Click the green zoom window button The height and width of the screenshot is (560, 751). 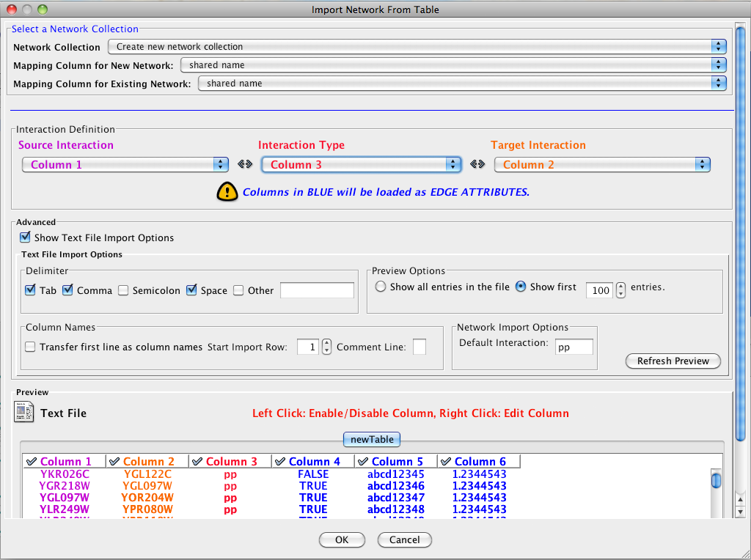43,9
